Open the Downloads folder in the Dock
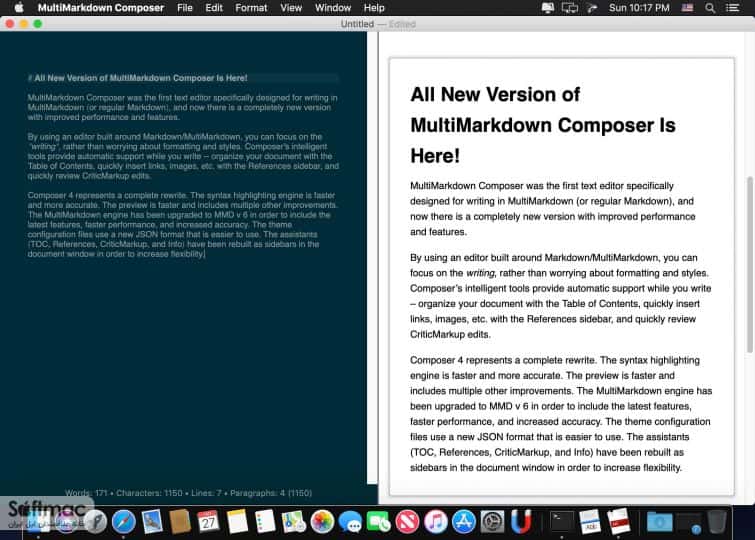This screenshot has height=540, width=755. pos(659,522)
